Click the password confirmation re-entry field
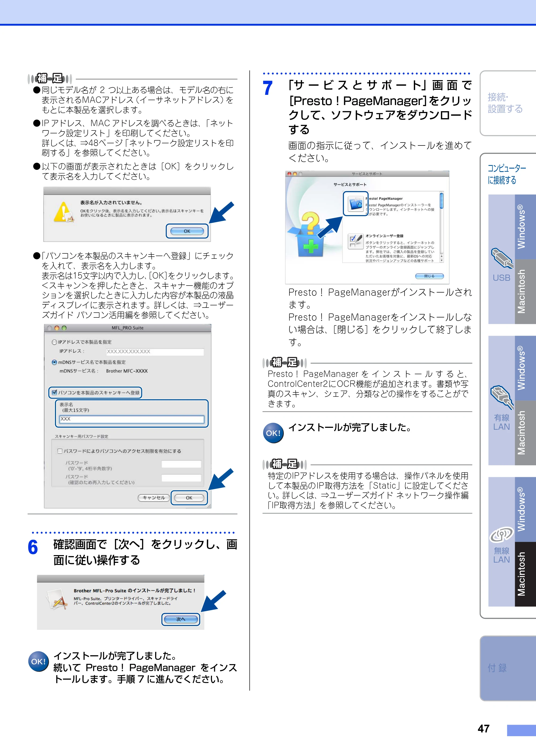 (x=181, y=478)
